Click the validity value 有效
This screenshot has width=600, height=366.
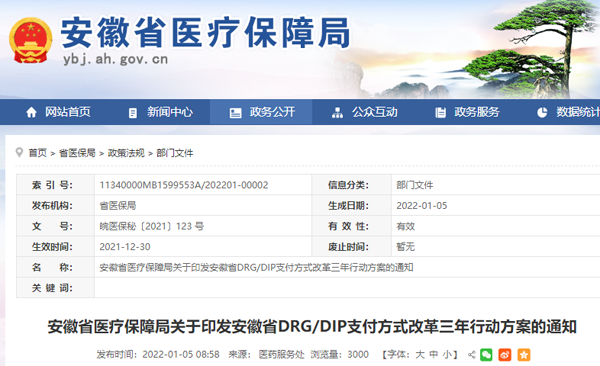(x=406, y=227)
